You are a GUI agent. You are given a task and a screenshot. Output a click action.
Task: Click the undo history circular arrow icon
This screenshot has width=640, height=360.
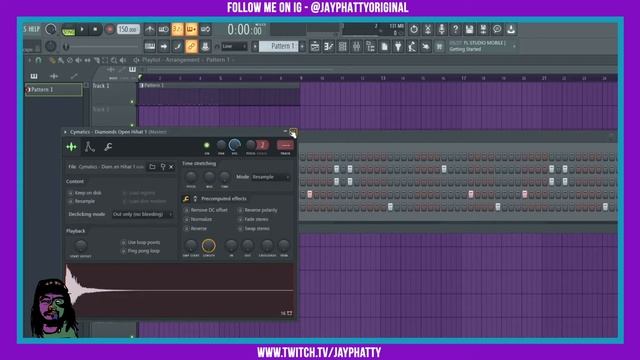click(414, 29)
